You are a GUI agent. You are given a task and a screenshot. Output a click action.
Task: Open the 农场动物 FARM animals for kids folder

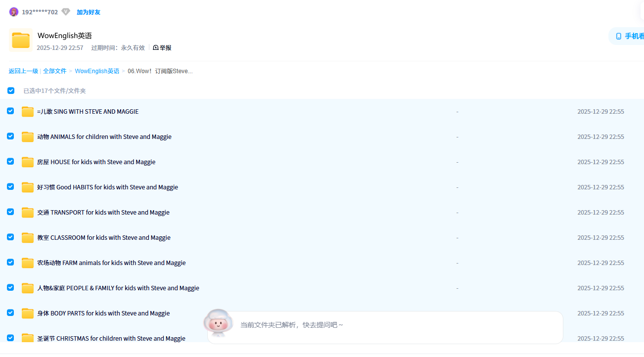[111, 263]
